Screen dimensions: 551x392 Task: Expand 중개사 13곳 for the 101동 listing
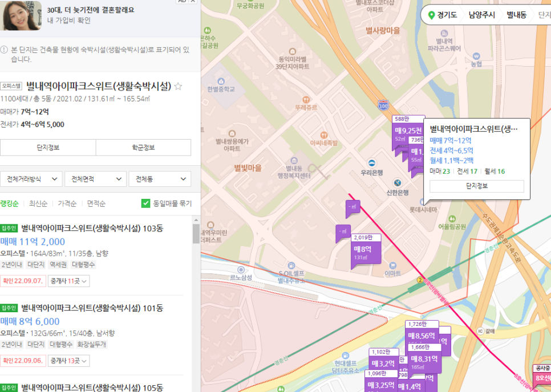point(68,361)
